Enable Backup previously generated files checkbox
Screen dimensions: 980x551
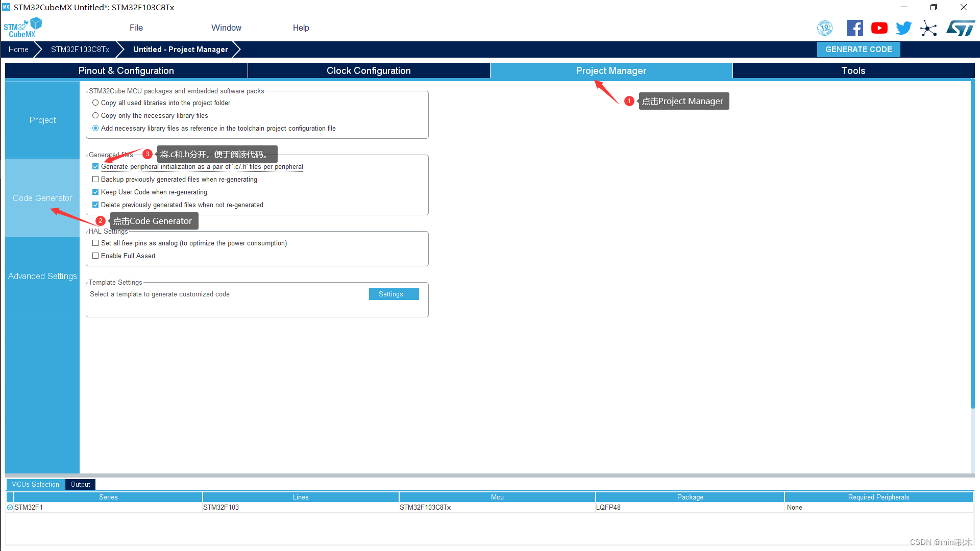click(95, 180)
